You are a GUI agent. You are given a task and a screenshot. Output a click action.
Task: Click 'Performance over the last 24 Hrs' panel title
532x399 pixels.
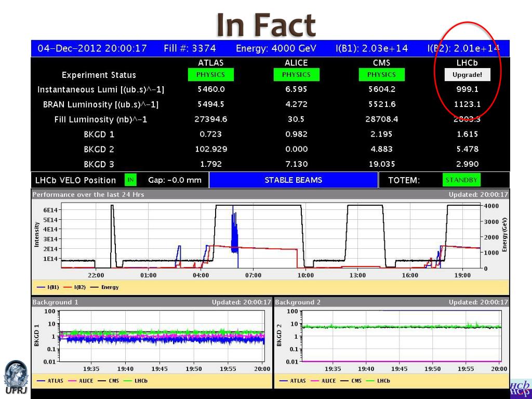coord(88,194)
